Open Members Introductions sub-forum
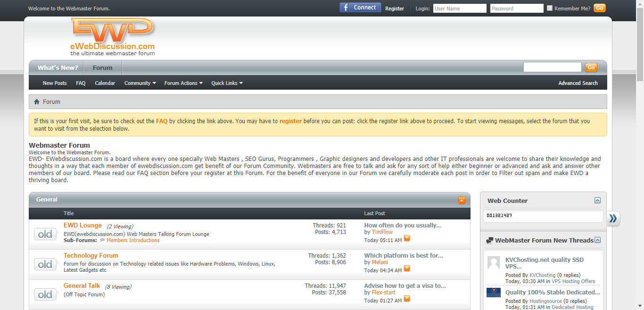644x310 pixels. coord(133,240)
